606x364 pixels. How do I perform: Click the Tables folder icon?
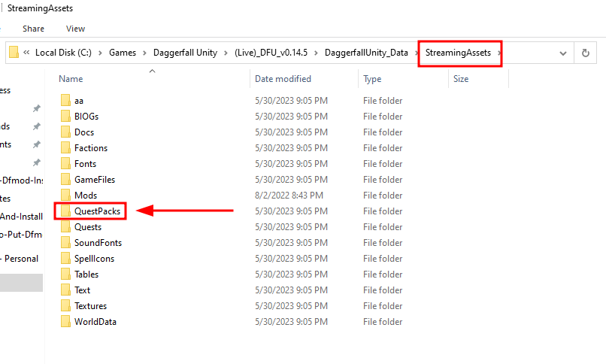point(65,275)
